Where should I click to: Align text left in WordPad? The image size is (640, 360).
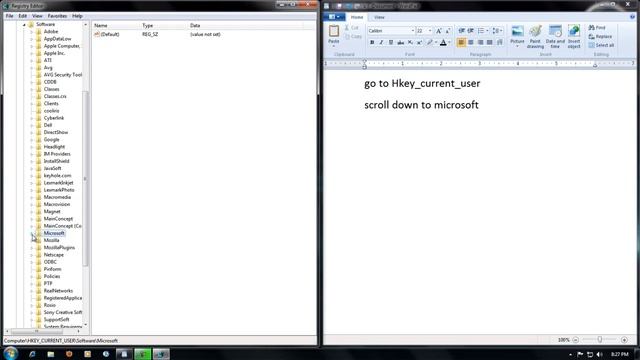[x=461, y=42]
